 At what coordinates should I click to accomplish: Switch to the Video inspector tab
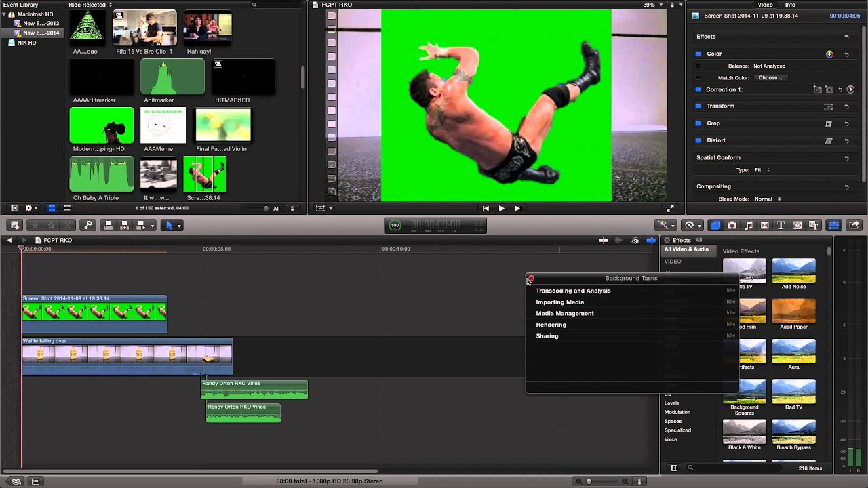[766, 5]
